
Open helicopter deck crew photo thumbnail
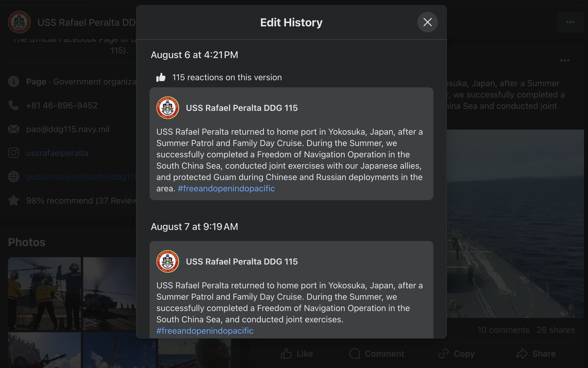tap(44, 293)
